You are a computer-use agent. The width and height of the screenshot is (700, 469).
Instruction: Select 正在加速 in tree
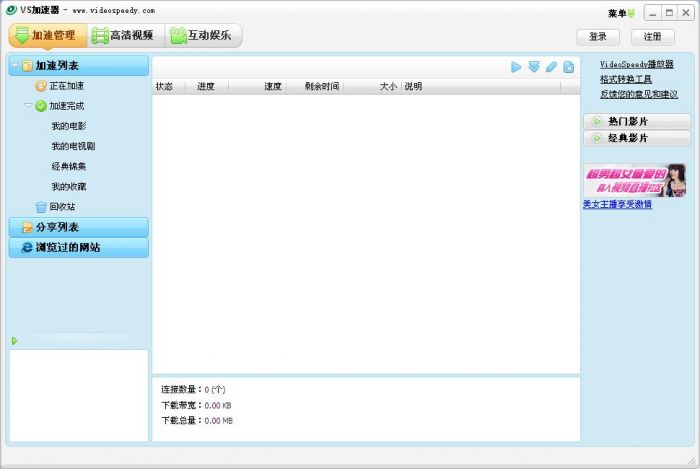click(x=67, y=86)
